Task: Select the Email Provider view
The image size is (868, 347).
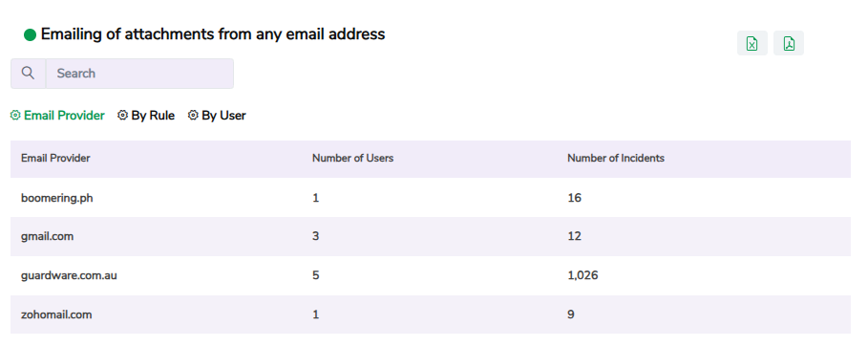Action: click(x=64, y=116)
